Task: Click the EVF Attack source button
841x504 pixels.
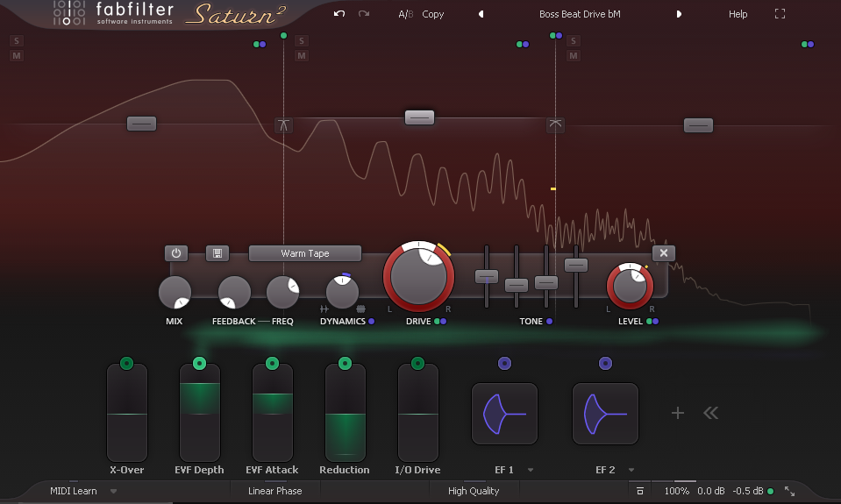Action: click(x=272, y=364)
